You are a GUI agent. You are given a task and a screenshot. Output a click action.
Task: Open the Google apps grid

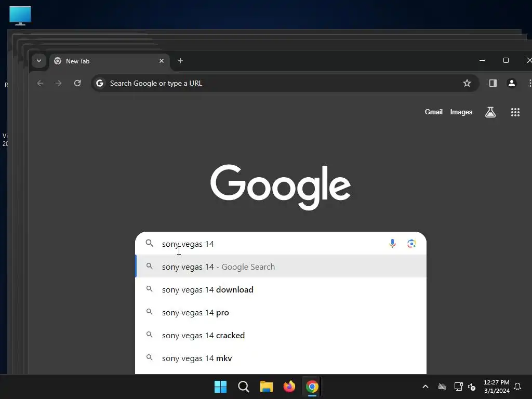tap(515, 112)
